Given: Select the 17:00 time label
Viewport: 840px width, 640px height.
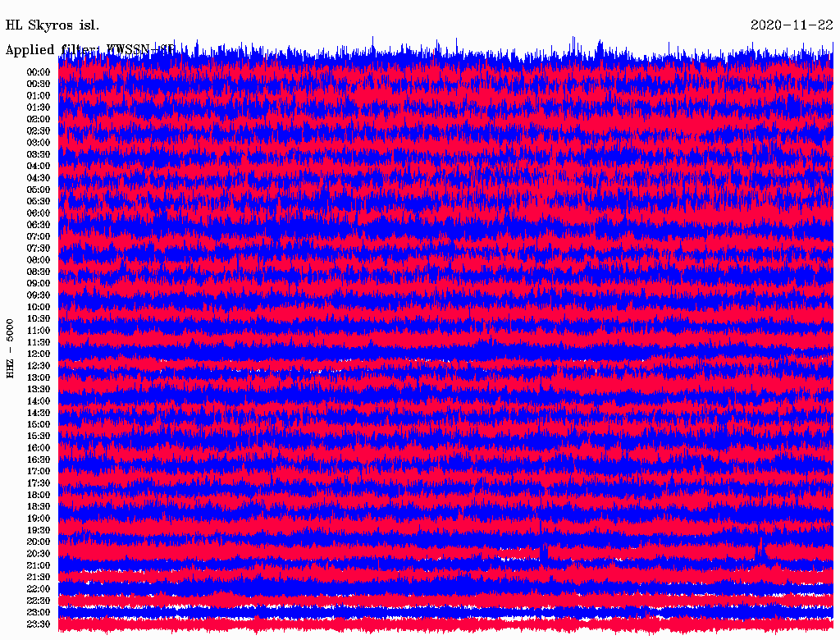Looking at the screenshot, I should [x=39, y=472].
